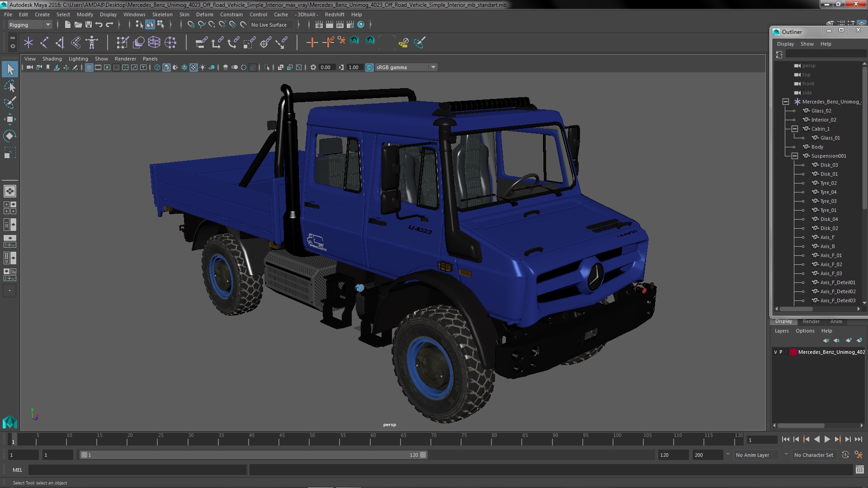
Task: Switch to the Render layer tab
Action: point(811,321)
